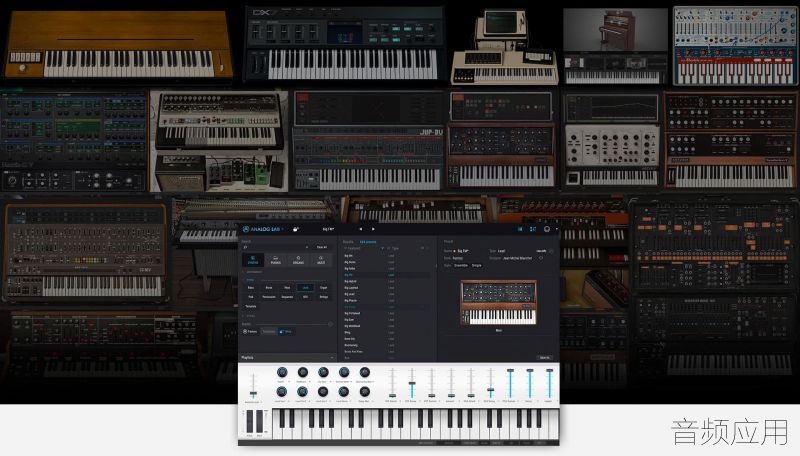Open the settings gear icon
This screenshot has height=456, width=800.
(547, 229)
